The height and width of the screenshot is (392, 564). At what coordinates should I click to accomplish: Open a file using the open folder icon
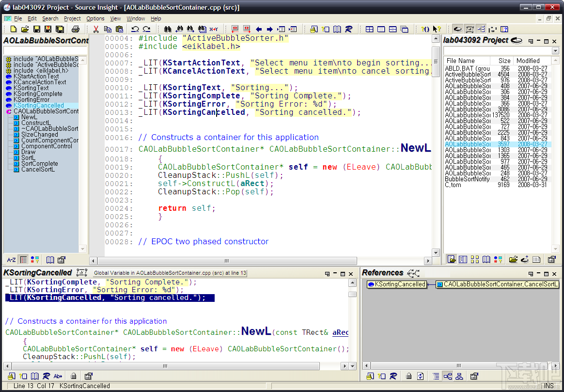(x=26, y=29)
